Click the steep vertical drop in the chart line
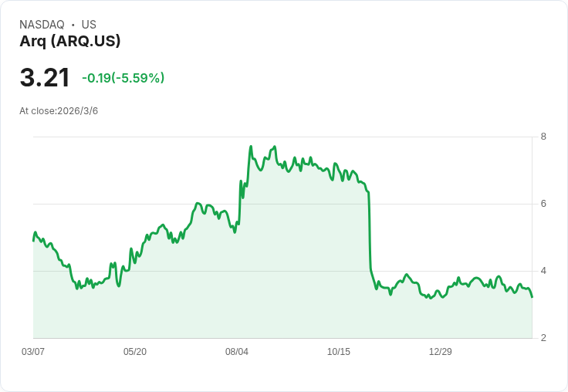 click(370, 231)
